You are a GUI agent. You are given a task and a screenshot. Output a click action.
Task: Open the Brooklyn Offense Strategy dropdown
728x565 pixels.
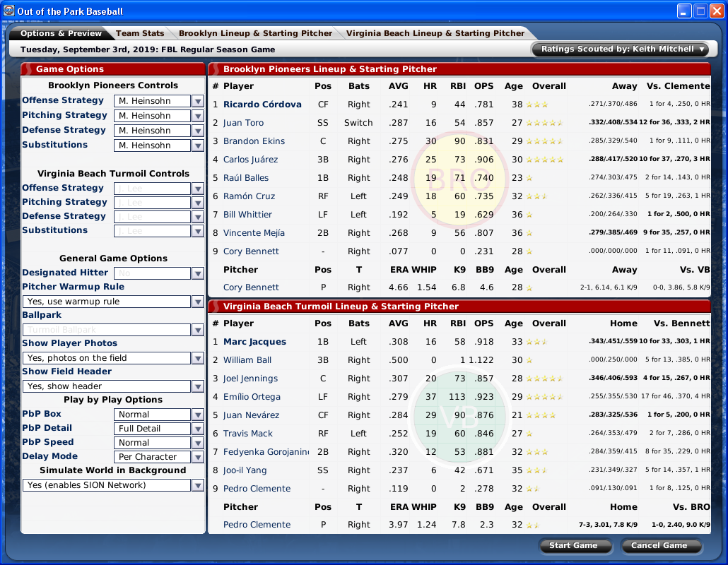point(198,101)
